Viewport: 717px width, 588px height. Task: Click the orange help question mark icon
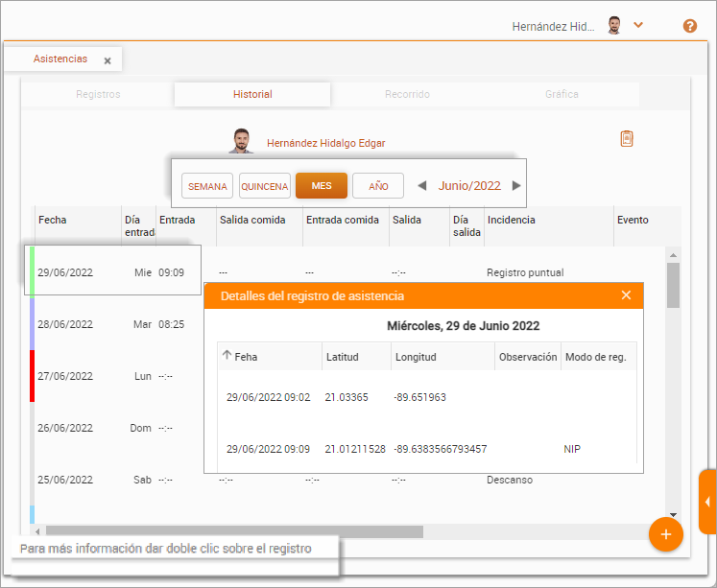point(689,26)
